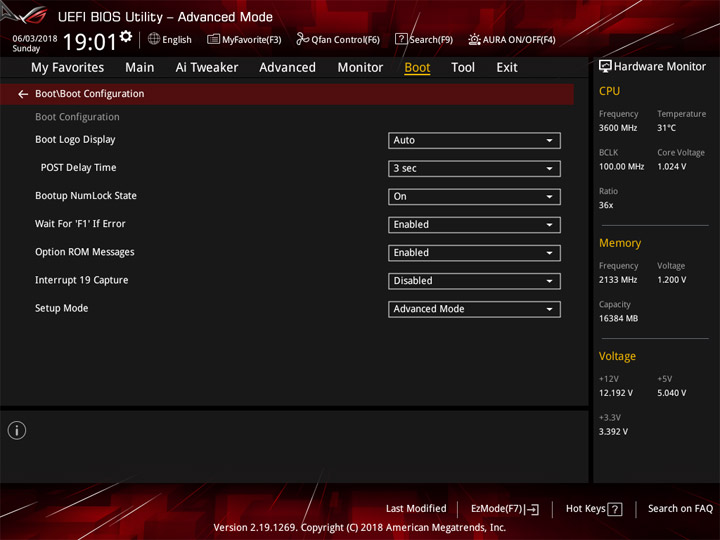Click the Search question mark icon
The width and height of the screenshot is (720, 540).
(401, 39)
